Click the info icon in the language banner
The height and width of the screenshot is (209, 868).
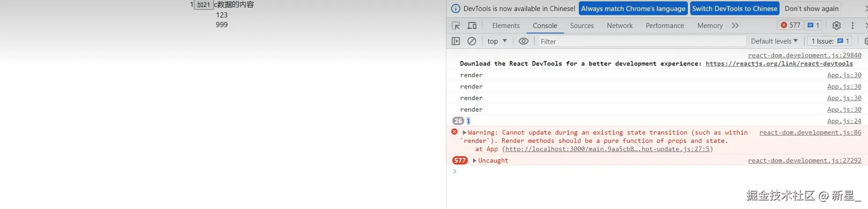[x=456, y=8]
